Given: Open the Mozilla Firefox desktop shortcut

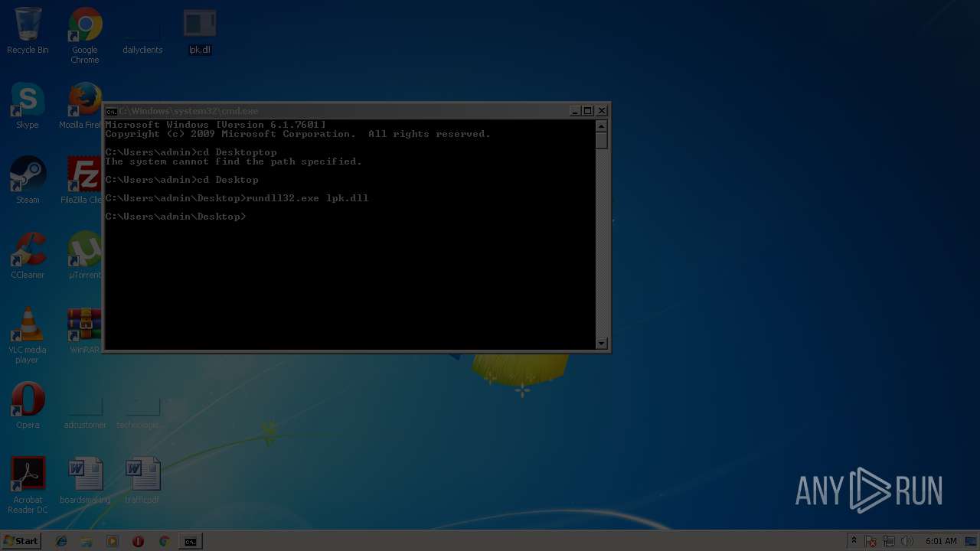Looking at the screenshot, I should [x=81, y=106].
